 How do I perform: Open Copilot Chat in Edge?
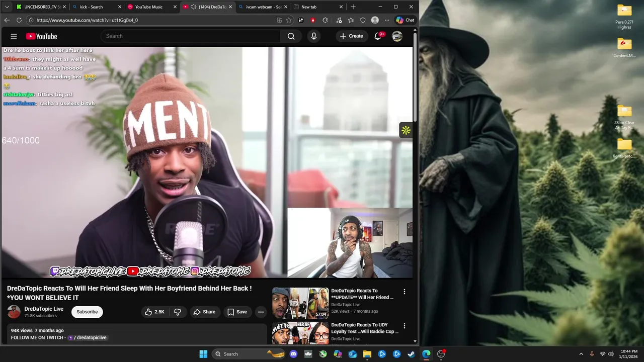click(x=405, y=20)
